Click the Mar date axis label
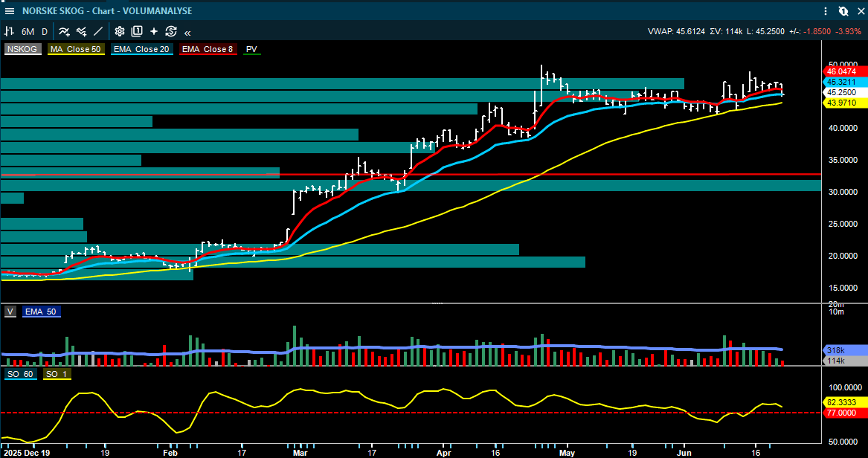The height and width of the screenshot is (458, 868). tap(301, 452)
